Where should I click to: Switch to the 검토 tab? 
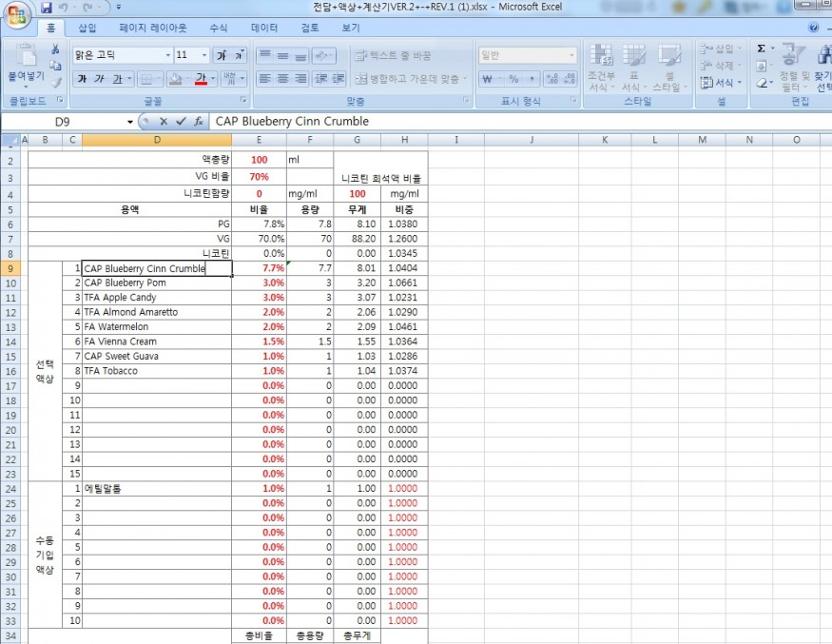(310, 28)
